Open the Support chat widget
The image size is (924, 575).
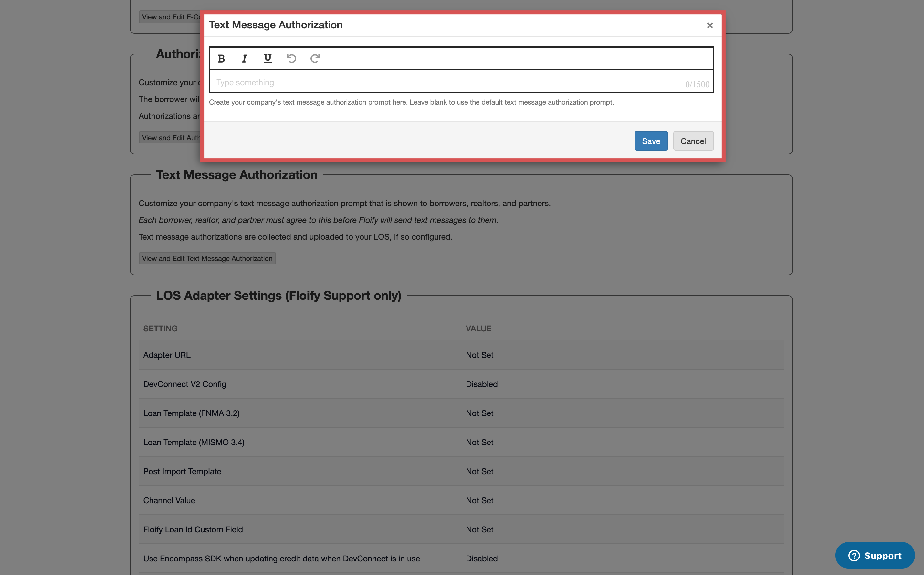(875, 555)
